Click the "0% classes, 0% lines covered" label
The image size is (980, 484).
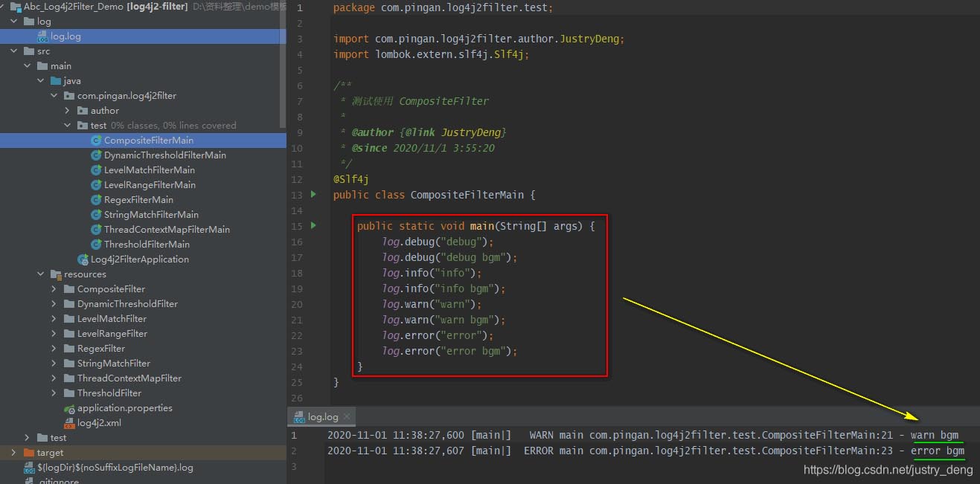[173, 126]
